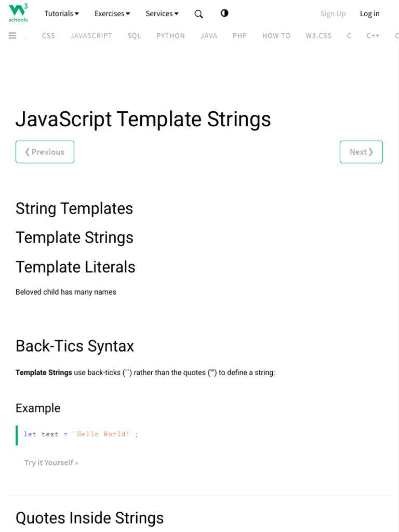Expand the Tutorials dropdown
This screenshot has height=532, width=399.
click(62, 14)
